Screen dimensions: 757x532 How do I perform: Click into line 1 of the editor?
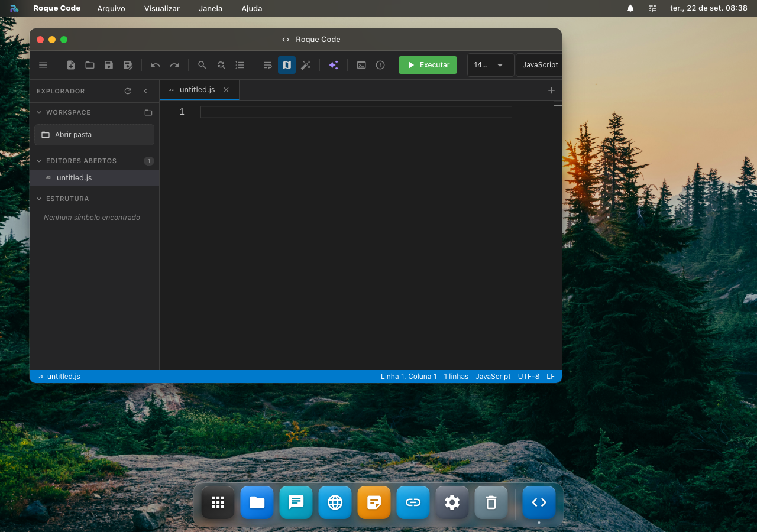(356, 112)
